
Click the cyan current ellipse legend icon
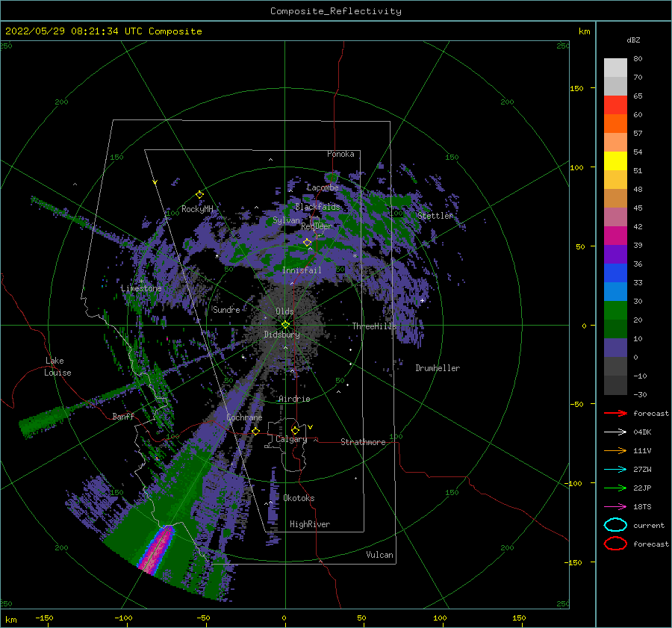pyautogui.click(x=615, y=525)
